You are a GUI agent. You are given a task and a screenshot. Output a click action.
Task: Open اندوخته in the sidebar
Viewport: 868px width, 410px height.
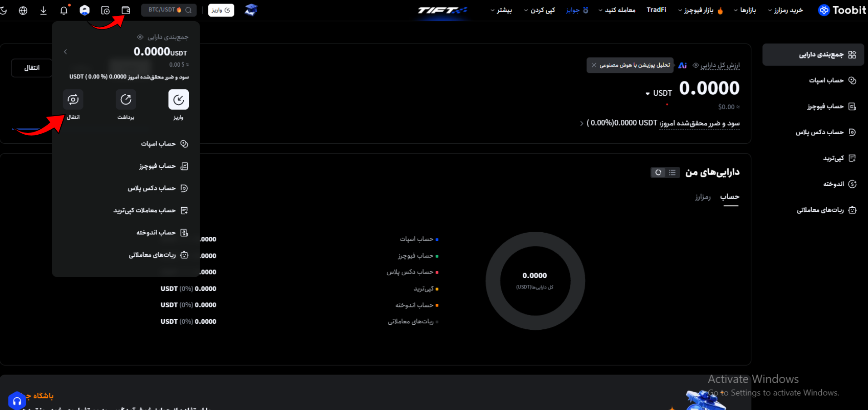click(x=839, y=184)
